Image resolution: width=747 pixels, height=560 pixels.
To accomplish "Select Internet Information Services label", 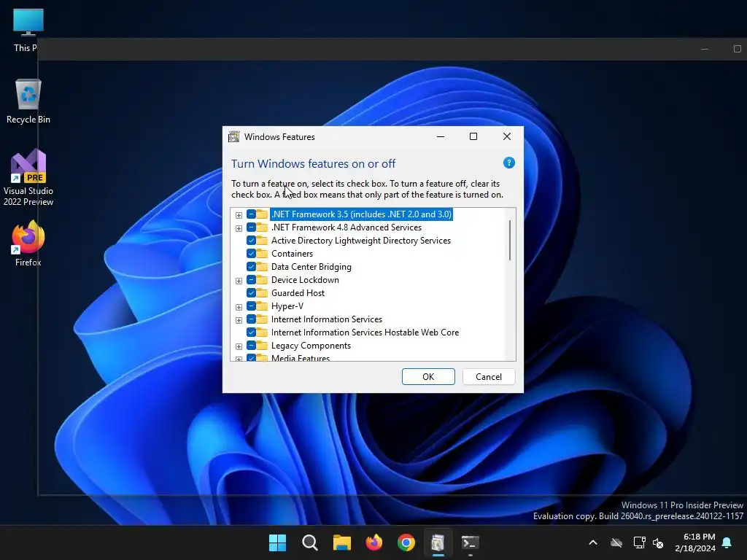I will pyautogui.click(x=327, y=319).
